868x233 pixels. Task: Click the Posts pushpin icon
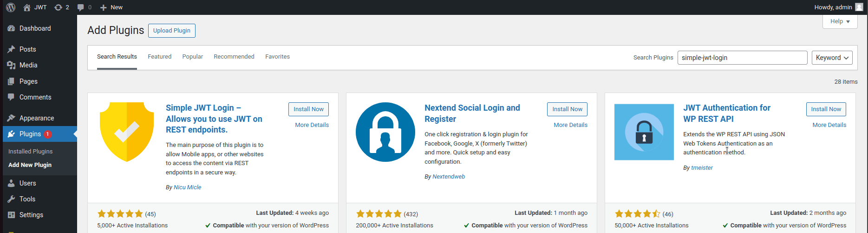[11, 49]
